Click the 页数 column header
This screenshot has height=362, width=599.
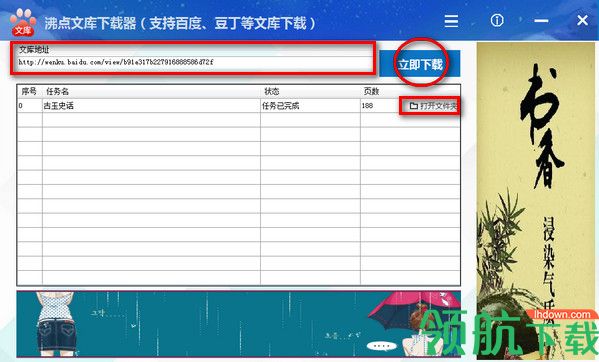click(410, 91)
